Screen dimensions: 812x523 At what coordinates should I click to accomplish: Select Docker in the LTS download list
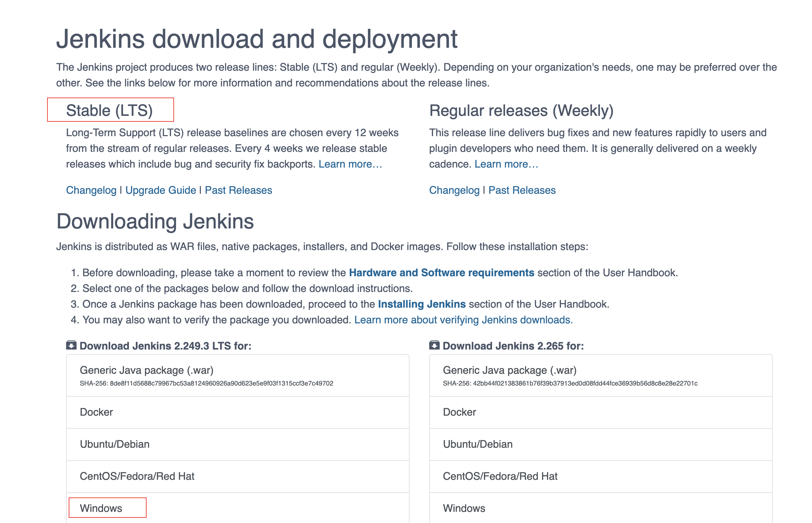pos(238,412)
